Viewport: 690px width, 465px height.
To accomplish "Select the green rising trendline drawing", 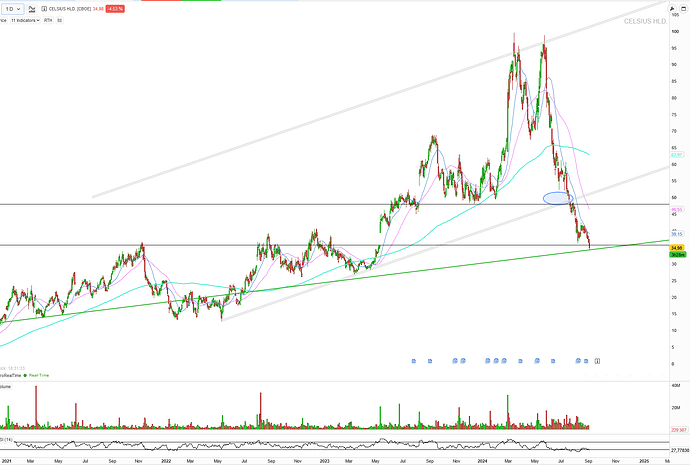I will click(334, 281).
